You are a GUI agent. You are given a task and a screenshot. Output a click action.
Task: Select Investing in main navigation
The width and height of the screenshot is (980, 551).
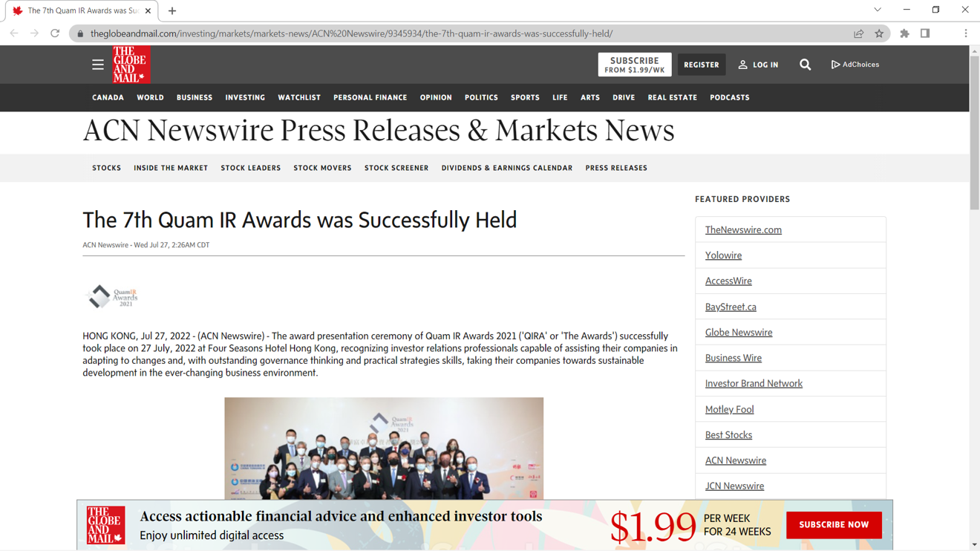tap(245, 97)
